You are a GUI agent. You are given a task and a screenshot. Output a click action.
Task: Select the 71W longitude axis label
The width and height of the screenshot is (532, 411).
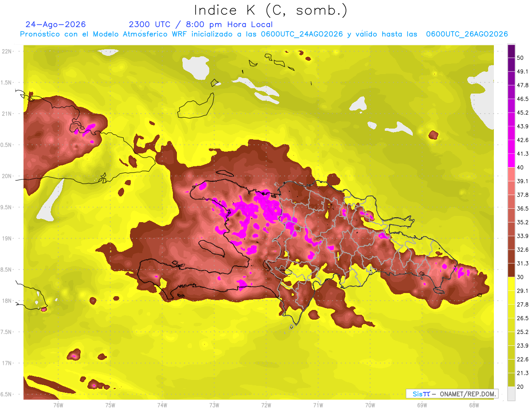318,405
